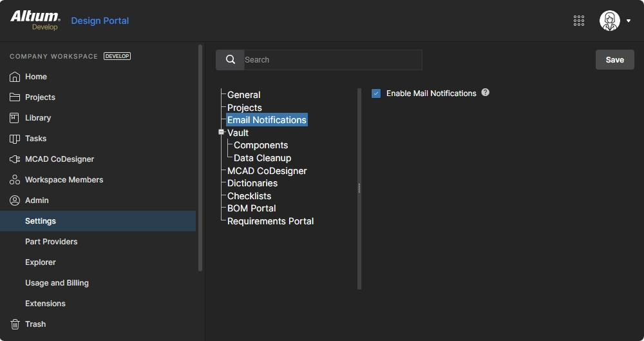Select Data Cleanup in settings tree
Viewport: 644px width, 341px height.
pos(262,158)
